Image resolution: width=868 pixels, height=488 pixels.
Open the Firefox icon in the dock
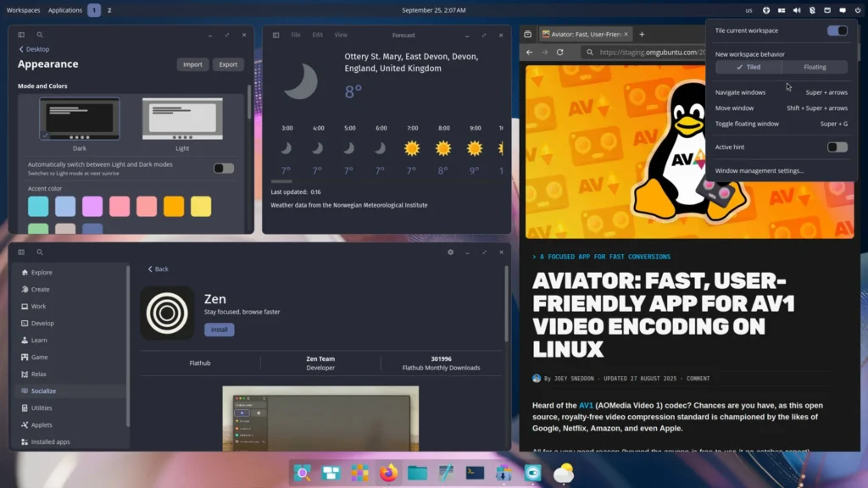click(x=388, y=473)
